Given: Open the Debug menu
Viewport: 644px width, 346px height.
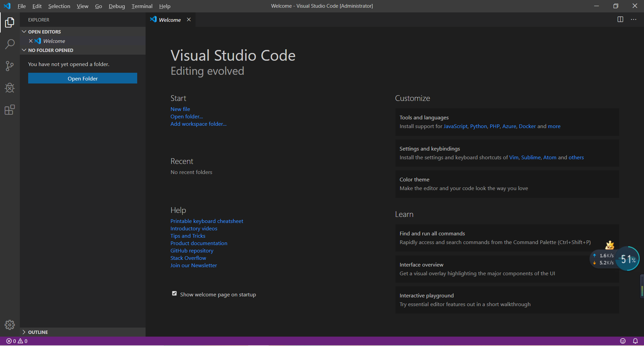Looking at the screenshot, I should (117, 6).
